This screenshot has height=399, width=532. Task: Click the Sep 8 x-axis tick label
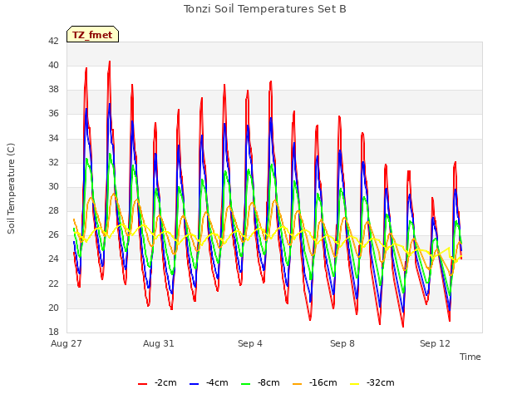[x=342, y=343]
